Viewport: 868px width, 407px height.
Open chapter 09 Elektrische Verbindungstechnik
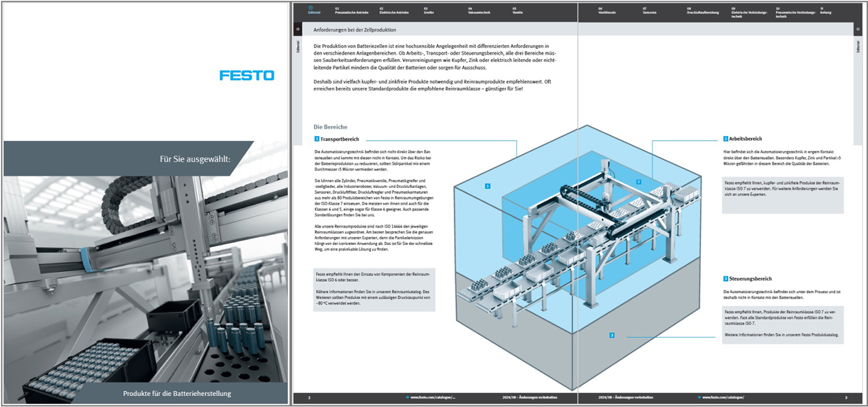point(749,13)
